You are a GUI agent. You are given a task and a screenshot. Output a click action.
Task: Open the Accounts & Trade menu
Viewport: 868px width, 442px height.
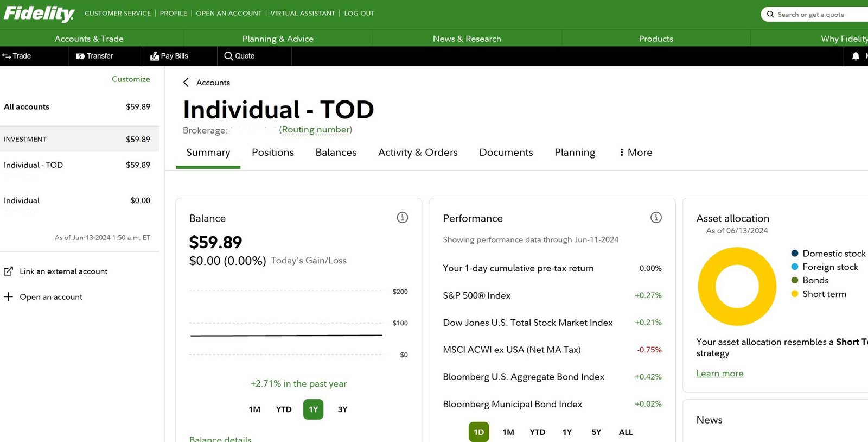89,39
